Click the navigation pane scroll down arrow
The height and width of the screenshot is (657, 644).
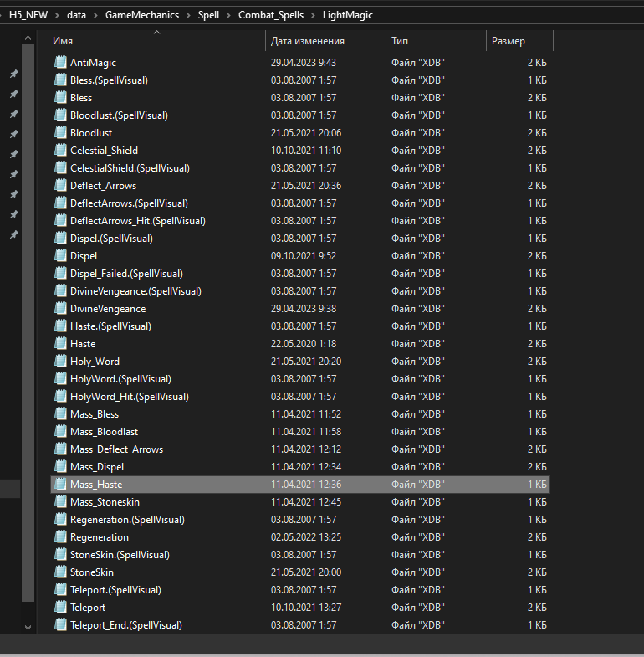click(x=28, y=627)
